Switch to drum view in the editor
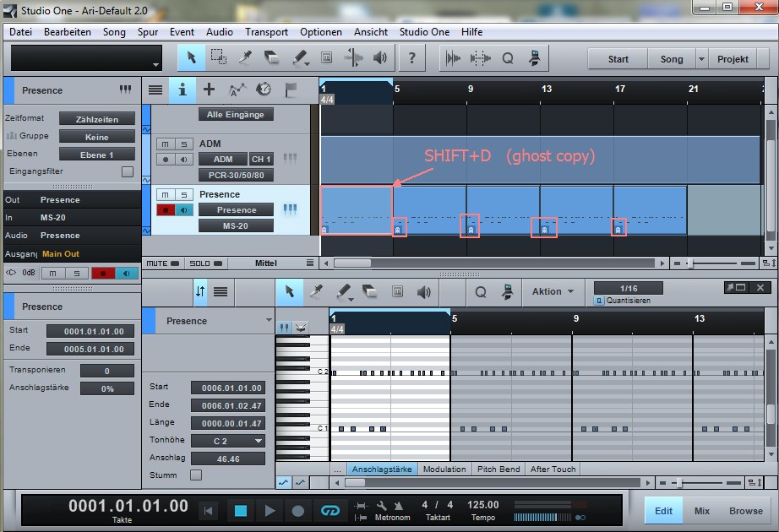The width and height of the screenshot is (779, 532). pyautogui.click(x=301, y=328)
